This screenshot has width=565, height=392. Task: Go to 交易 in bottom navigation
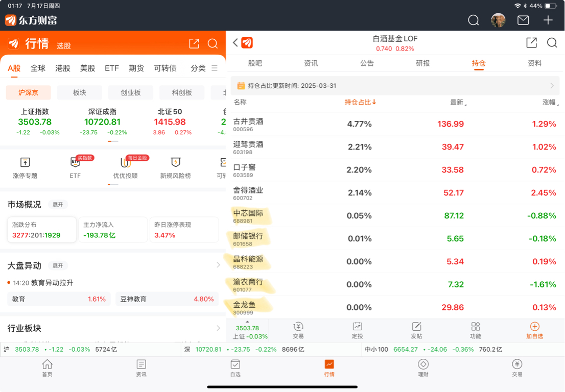tap(517, 368)
